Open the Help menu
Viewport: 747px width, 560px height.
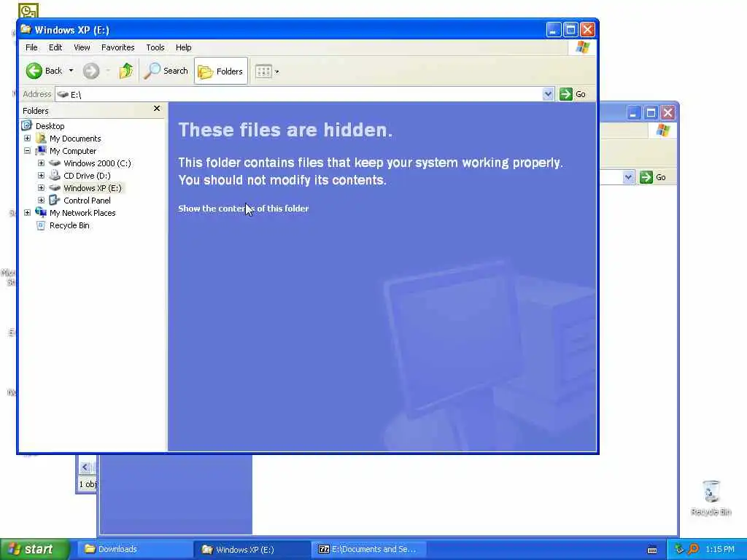point(183,47)
